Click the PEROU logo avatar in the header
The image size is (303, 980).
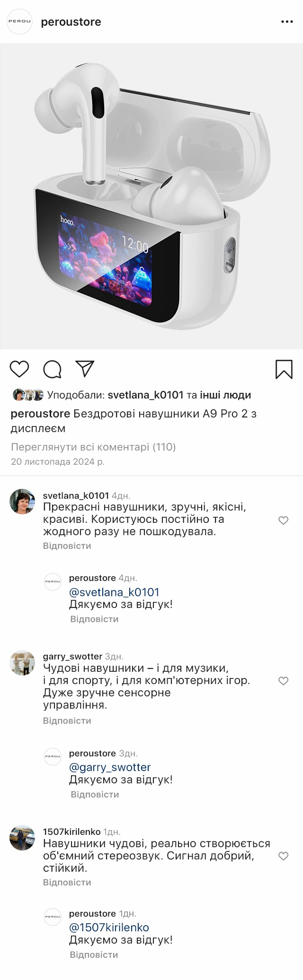(19, 21)
